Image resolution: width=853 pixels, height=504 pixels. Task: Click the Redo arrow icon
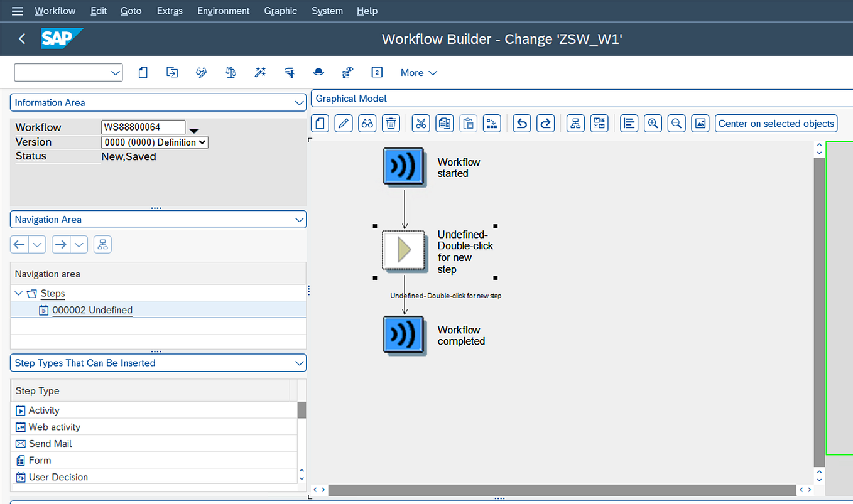click(x=546, y=124)
